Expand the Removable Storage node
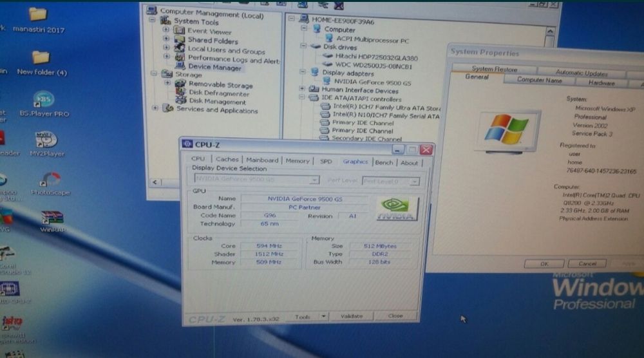 point(167,82)
